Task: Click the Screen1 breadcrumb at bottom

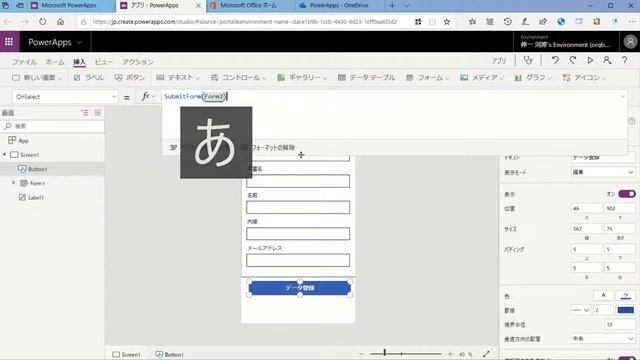Action: click(x=127, y=354)
